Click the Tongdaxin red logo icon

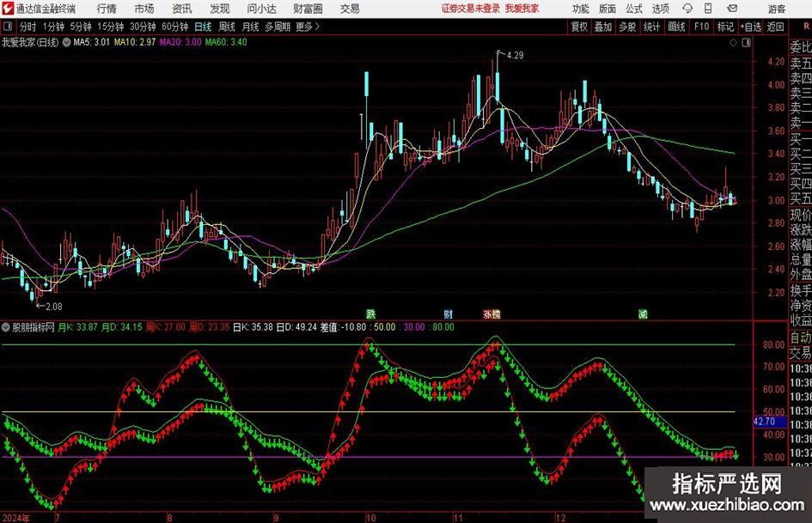7,9
